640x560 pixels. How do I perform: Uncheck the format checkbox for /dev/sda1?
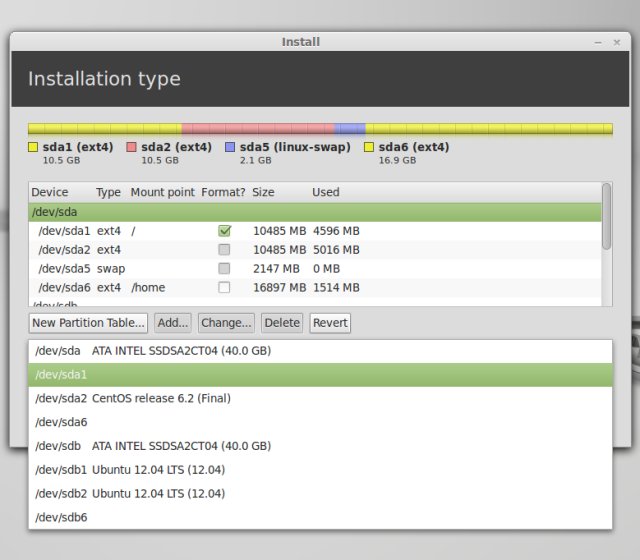tap(225, 231)
